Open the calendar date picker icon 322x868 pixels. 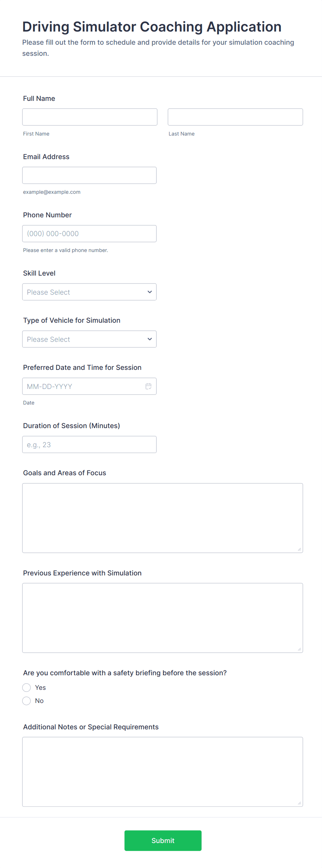click(x=149, y=386)
